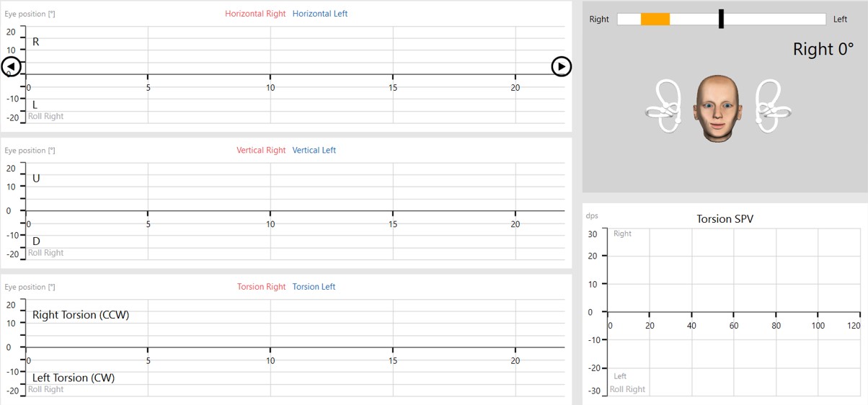
Task: Select the labyrinth icon right of head
Action: click(771, 107)
